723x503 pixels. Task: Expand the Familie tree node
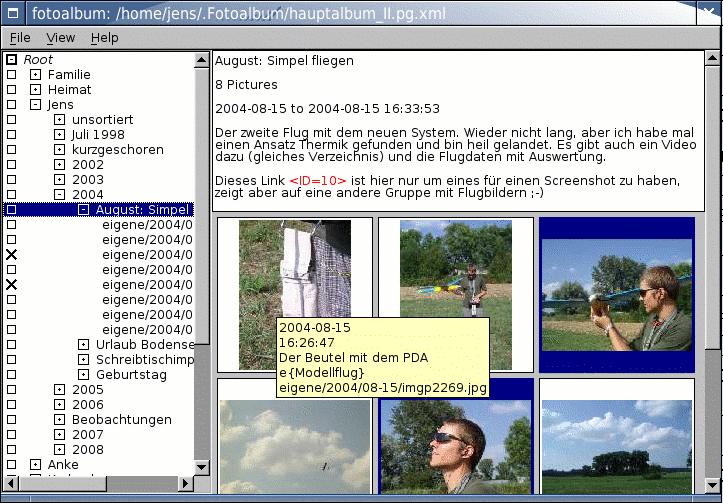35,75
